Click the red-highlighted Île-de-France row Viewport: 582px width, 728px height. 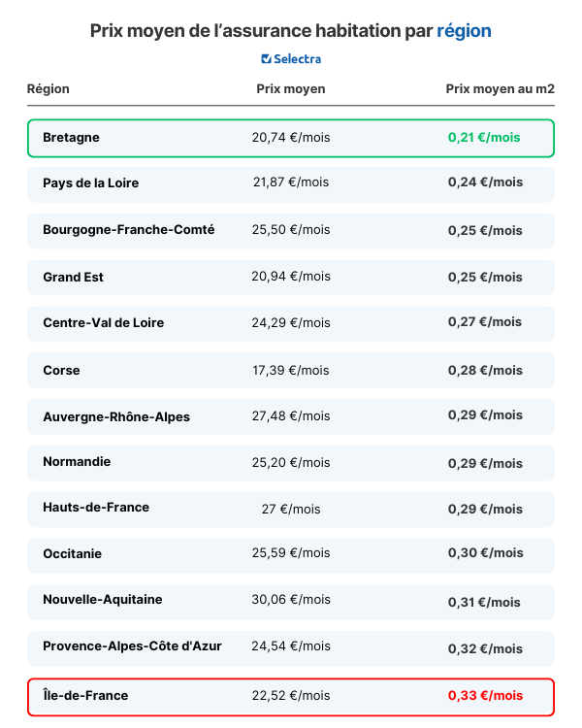tap(291, 696)
